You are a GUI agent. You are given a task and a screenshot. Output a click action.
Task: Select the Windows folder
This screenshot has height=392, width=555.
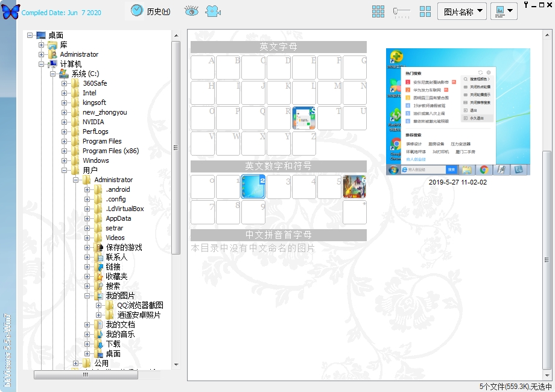[96, 160]
